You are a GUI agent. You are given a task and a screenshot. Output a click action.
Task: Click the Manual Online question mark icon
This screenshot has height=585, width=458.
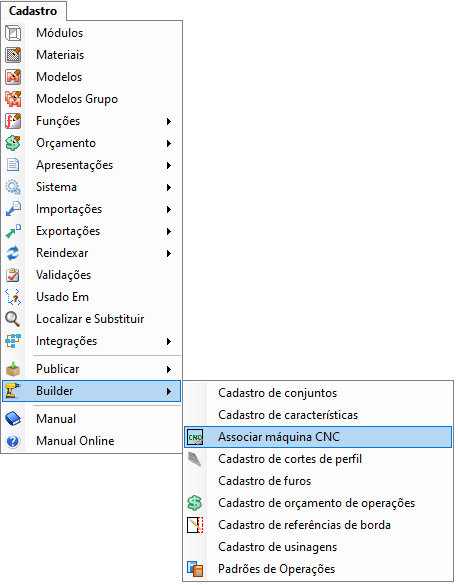click(x=13, y=441)
